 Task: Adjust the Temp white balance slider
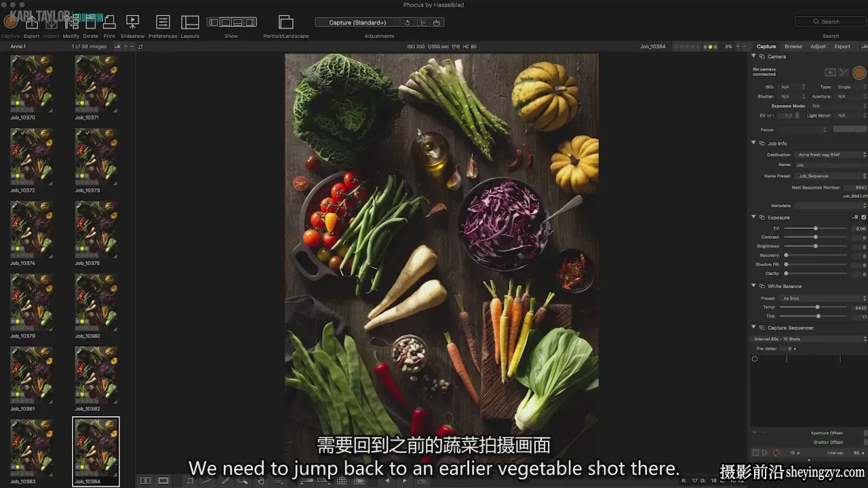[815, 307]
